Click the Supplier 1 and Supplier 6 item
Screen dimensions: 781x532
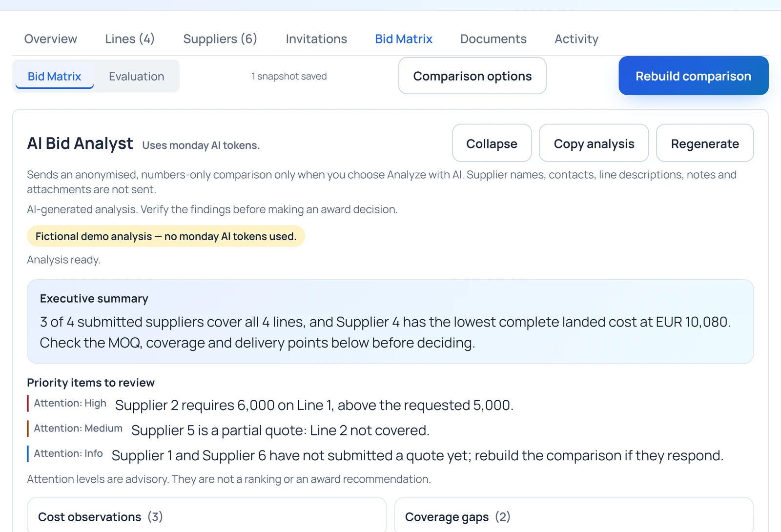click(x=417, y=455)
